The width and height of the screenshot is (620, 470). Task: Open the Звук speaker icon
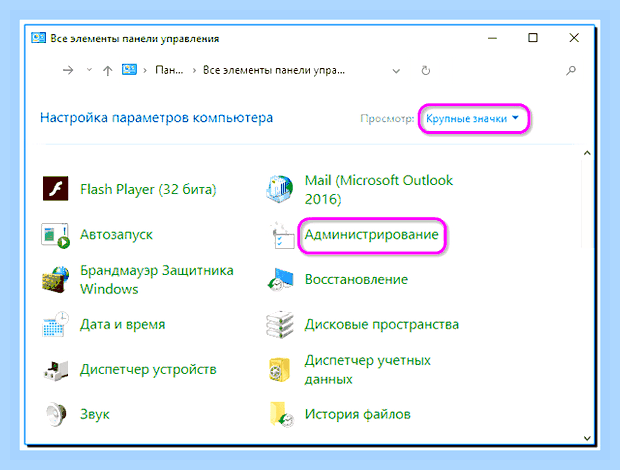click(55, 414)
